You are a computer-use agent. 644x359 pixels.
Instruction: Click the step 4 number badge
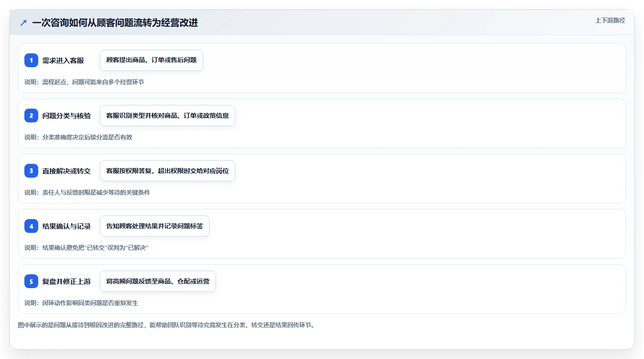click(x=31, y=226)
